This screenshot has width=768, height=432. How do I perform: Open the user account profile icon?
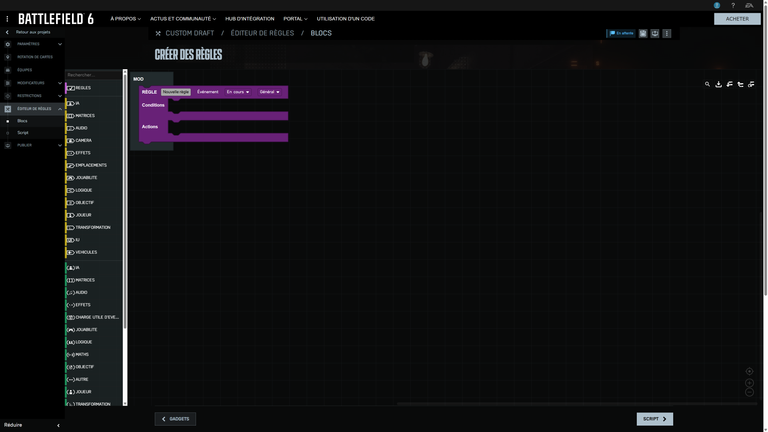tap(717, 5)
